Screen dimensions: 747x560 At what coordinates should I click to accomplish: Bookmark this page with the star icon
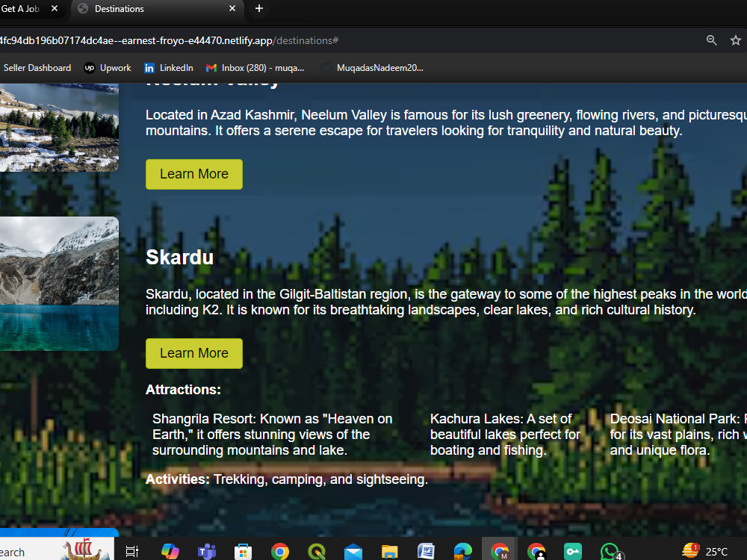tap(736, 40)
